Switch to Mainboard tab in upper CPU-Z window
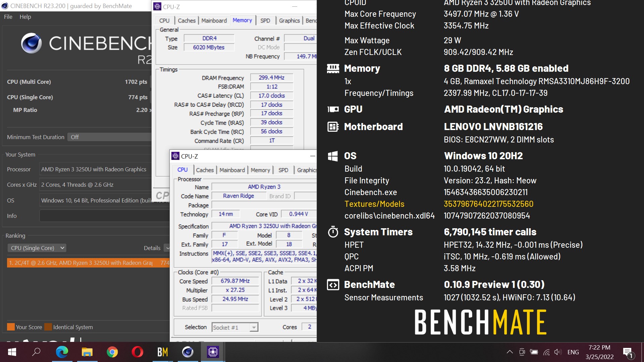This screenshot has height=362, width=644. pos(214,20)
